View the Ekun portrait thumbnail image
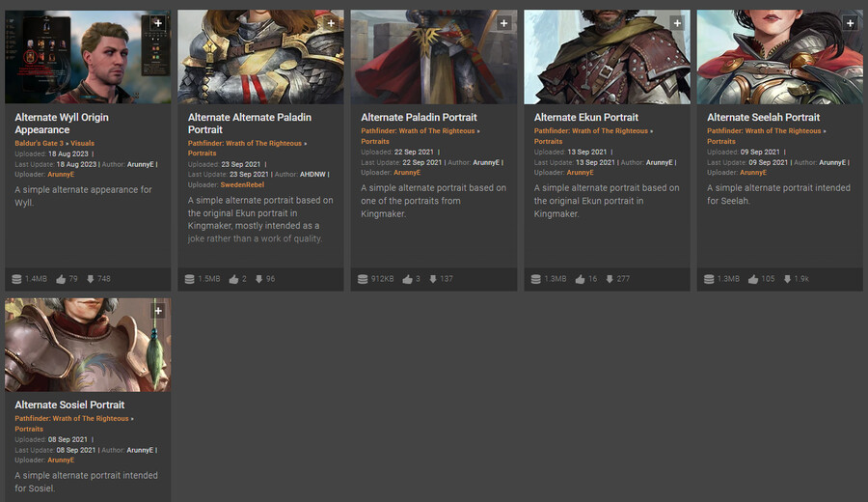Screen dimensions: 868x502 607,57
